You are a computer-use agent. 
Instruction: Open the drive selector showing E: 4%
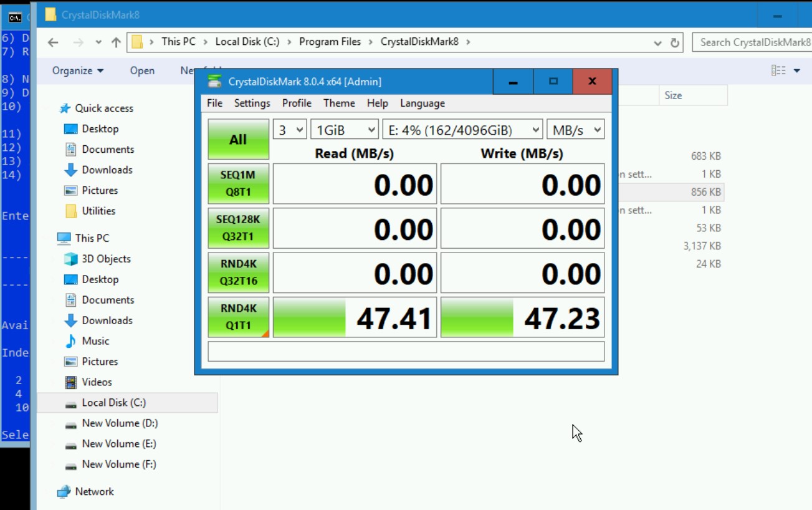[x=462, y=130]
